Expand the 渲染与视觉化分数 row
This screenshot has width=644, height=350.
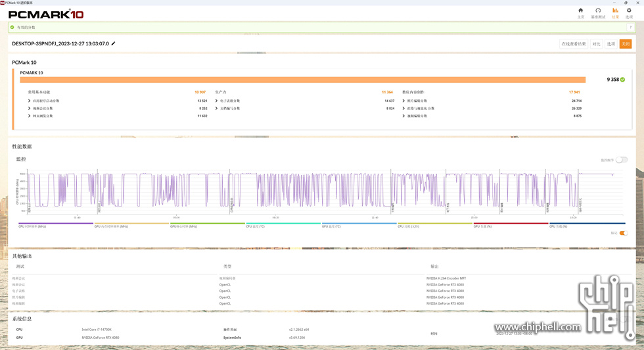point(403,108)
